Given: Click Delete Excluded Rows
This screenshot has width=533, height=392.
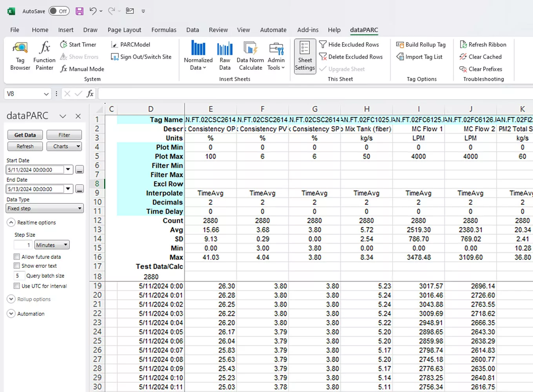Looking at the screenshot, I should (351, 57).
